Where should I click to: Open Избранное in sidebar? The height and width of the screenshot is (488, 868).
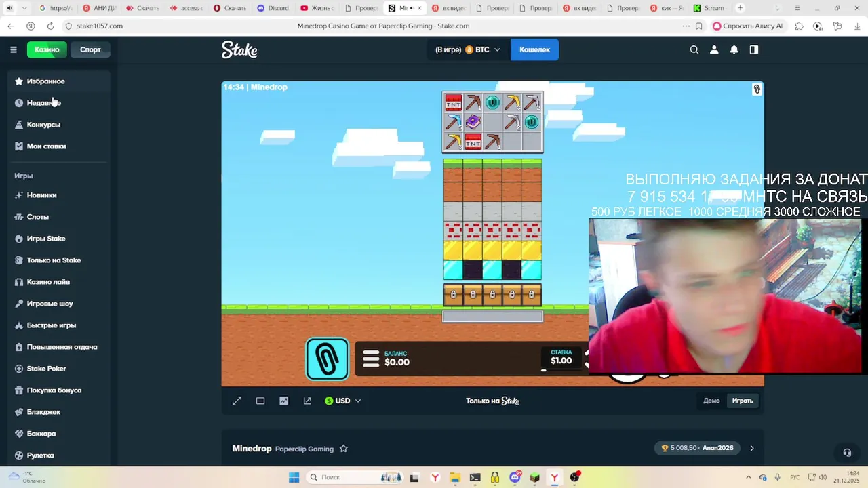click(60, 81)
